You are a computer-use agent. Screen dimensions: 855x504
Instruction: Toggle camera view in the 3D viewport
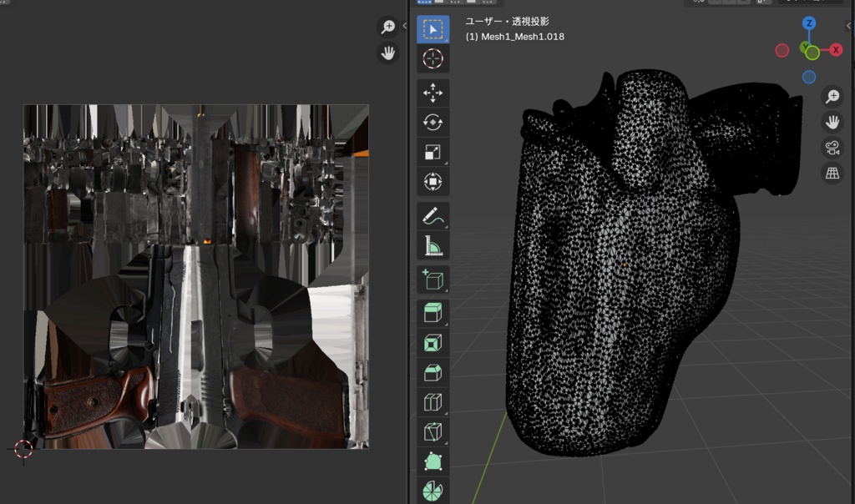click(832, 148)
